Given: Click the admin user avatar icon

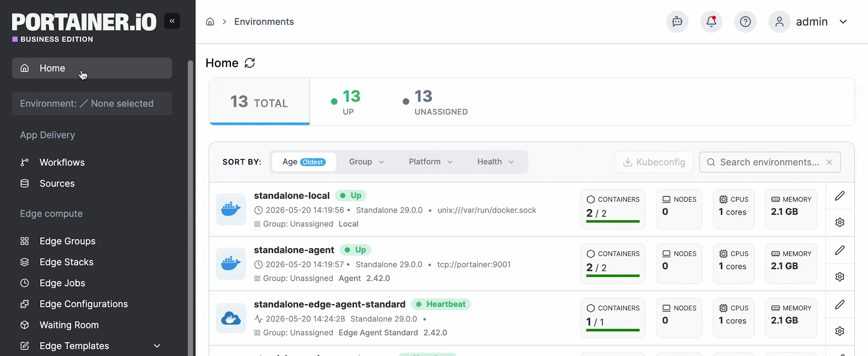Looking at the screenshot, I should pyautogui.click(x=779, y=22).
